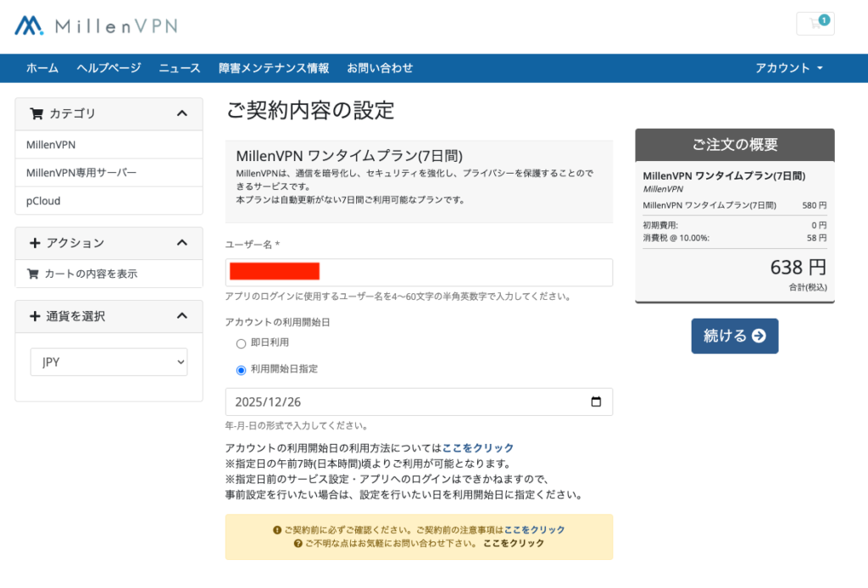Open 障害メンテナンス情報 in navigation bar
Image resolution: width=868 pixels, height=588 pixels.
274,68
